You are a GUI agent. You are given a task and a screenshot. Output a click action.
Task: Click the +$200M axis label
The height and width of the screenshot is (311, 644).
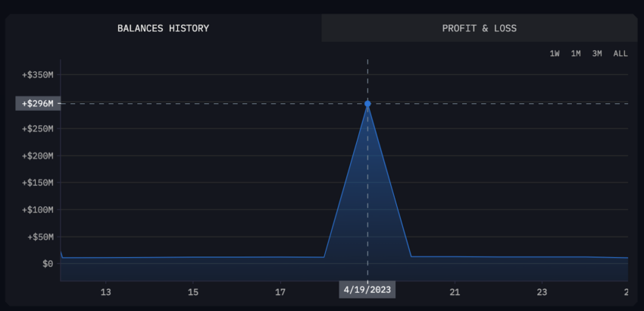click(x=38, y=156)
